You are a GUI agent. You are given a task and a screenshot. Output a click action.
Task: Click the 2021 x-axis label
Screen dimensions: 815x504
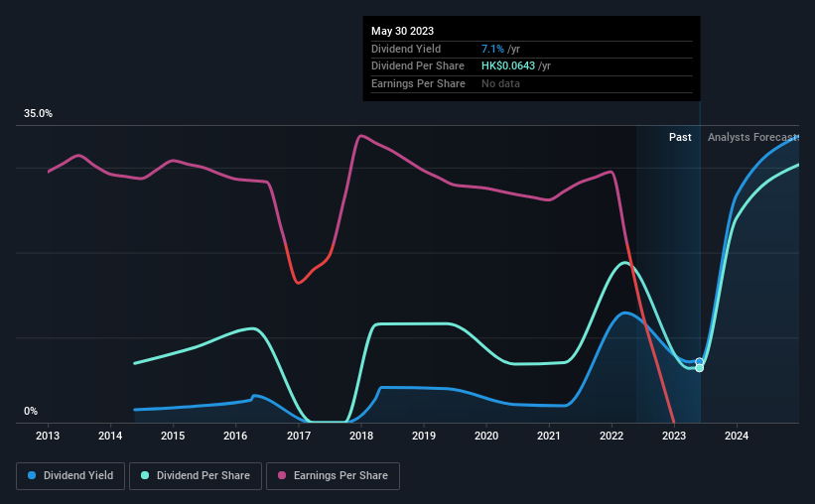(x=549, y=436)
